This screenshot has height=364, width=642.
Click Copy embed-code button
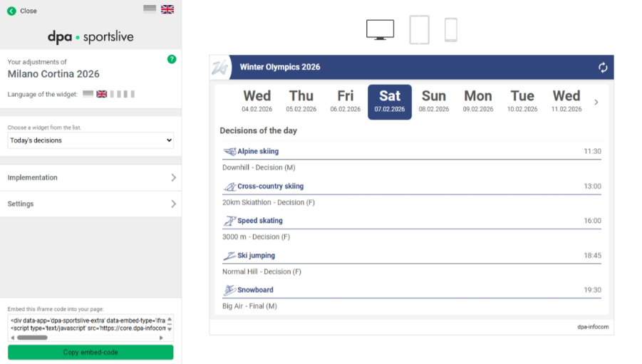tap(90, 352)
